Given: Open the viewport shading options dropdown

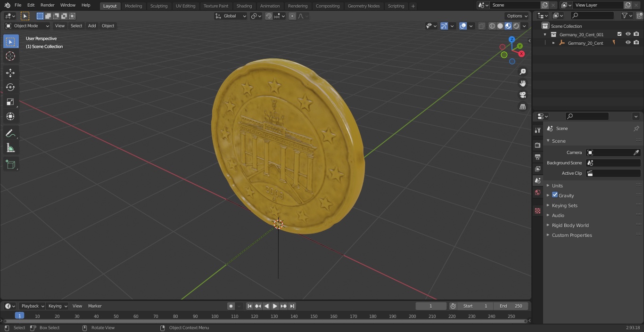Looking at the screenshot, I should (x=524, y=26).
